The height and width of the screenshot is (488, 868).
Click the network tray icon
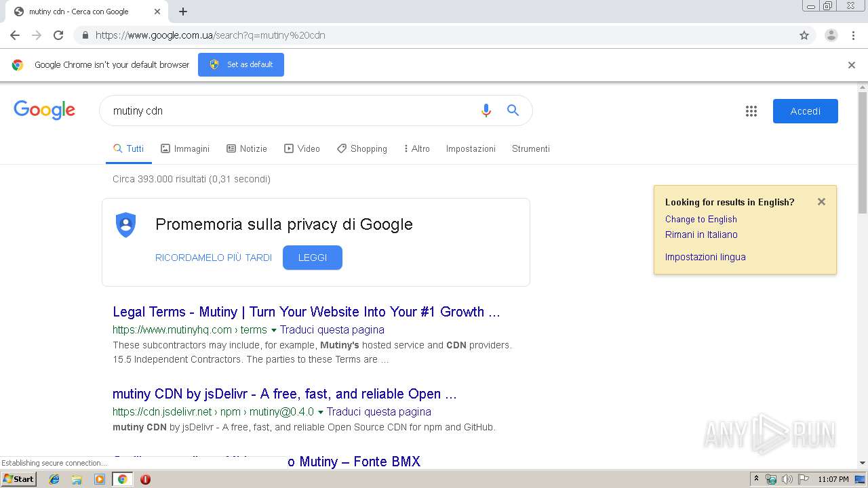point(771,479)
